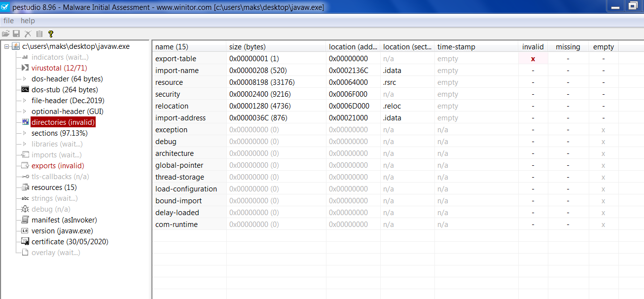Image resolution: width=644 pixels, height=299 pixels.
Task: Sort by the time-stamp column header
Action: 476,47
